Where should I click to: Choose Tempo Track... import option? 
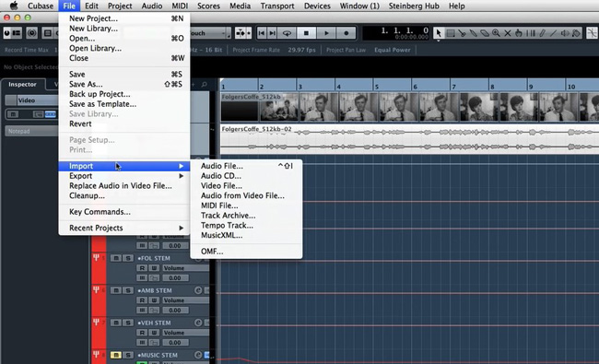point(246,226)
